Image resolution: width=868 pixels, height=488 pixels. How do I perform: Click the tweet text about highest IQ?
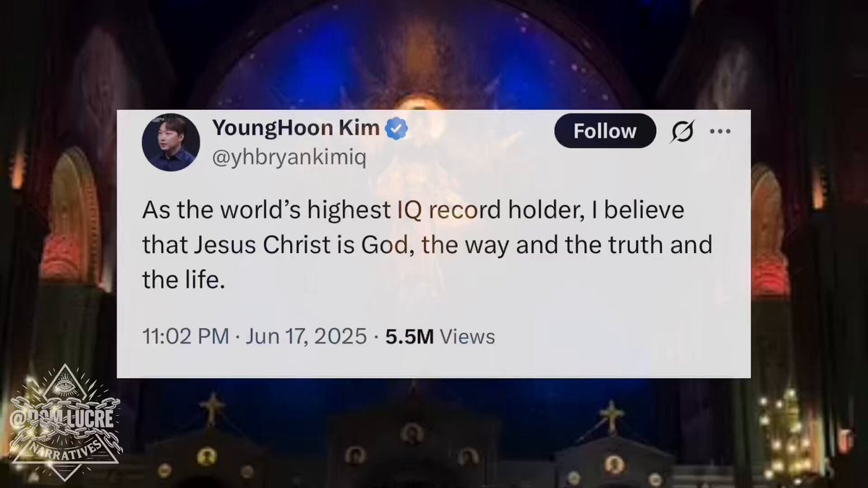click(427, 245)
